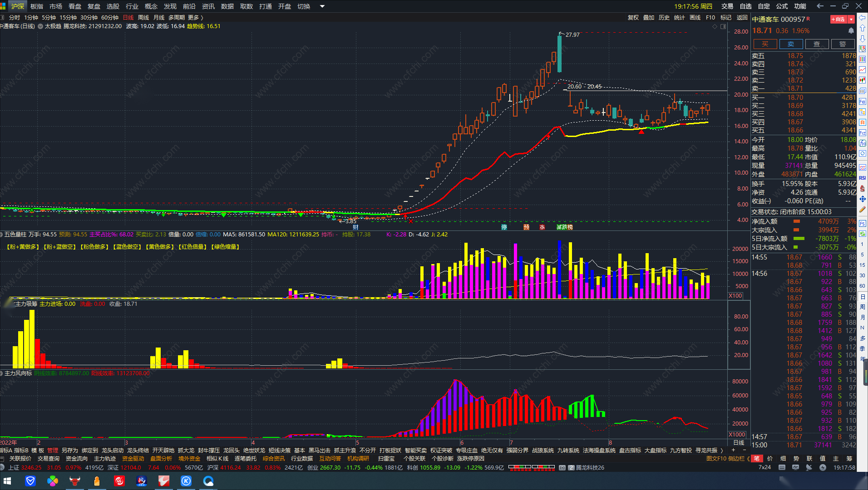Viewport: 868px width, 490px height.
Task: Toggle the side panel icon above price axis
Action: click(x=724, y=26)
